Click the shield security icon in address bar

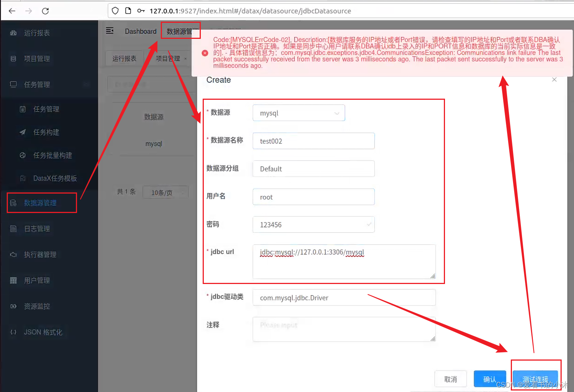point(115,11)
